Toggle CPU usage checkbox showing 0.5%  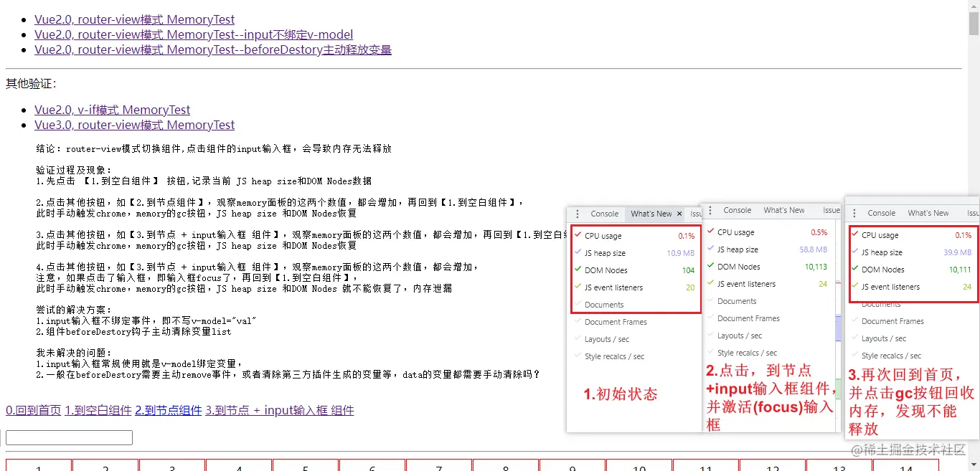tap(710, 232)
